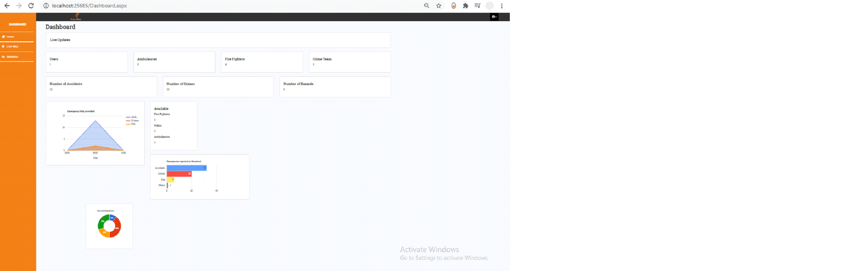The height and width of the screenshot is (271, 868).
Task: Open the Extensions puzzle-piece menu
Action: (466, 6)
